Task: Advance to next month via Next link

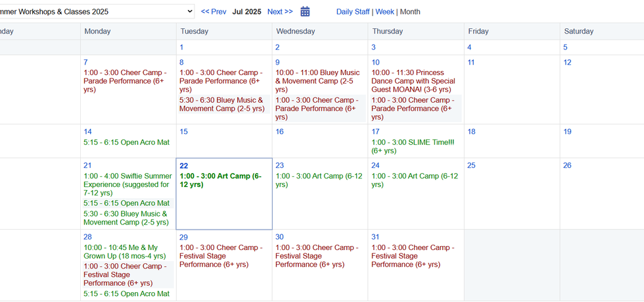Action: [x=280, y=12]
